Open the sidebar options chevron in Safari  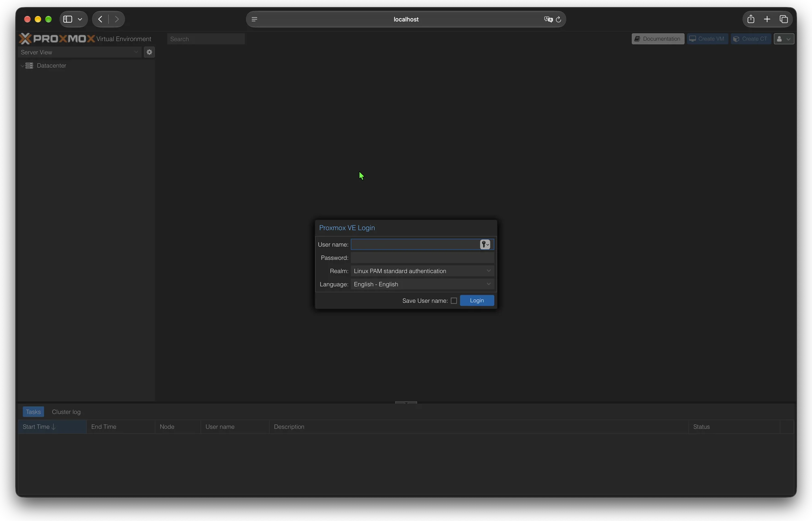(x=80, y=19)
